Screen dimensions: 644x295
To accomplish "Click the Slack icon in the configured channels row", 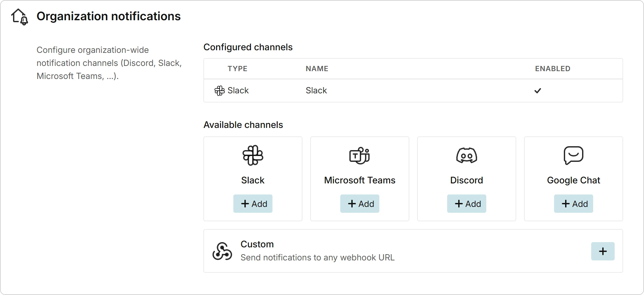I will (x=220, y=91).
